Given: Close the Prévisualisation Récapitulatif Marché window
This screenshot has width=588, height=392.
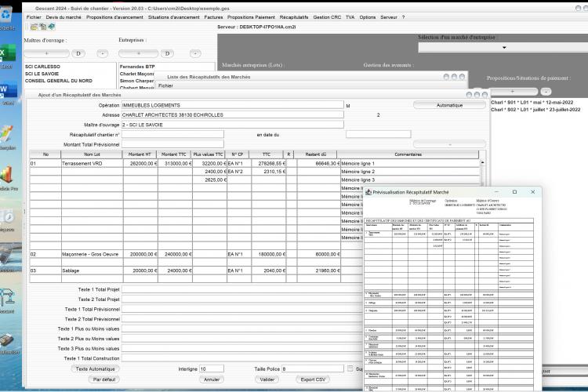Looking at the screenshot, I should tap(532, 191).
